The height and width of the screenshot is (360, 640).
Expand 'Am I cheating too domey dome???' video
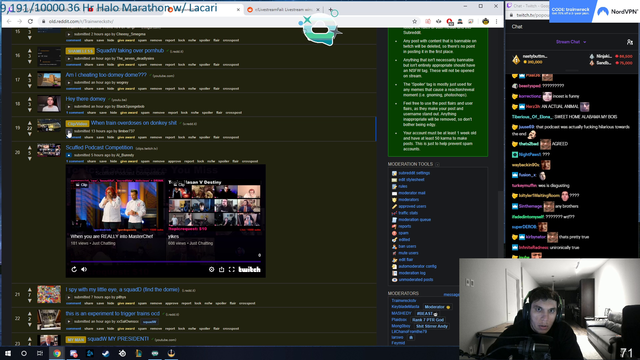tap(69, 82)
